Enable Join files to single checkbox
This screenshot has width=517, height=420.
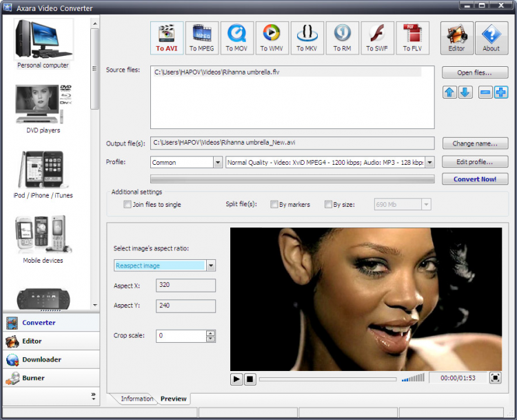128,205
